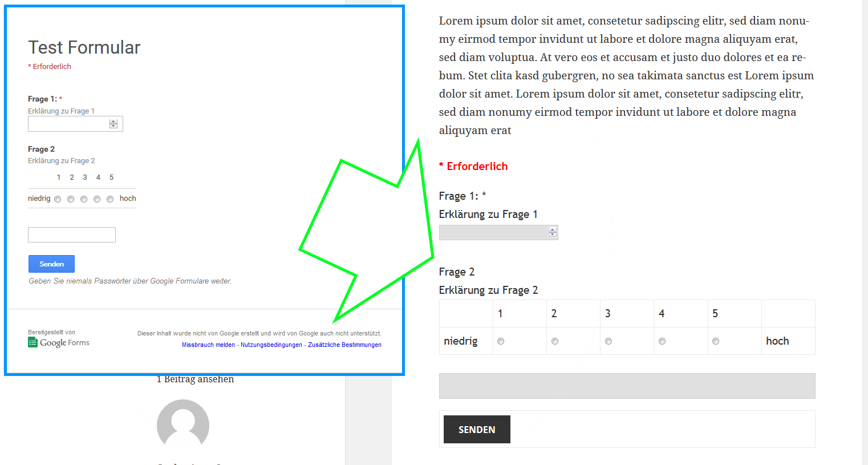Open the 'Nutzungsbedingungen' link

click(271, 345)
